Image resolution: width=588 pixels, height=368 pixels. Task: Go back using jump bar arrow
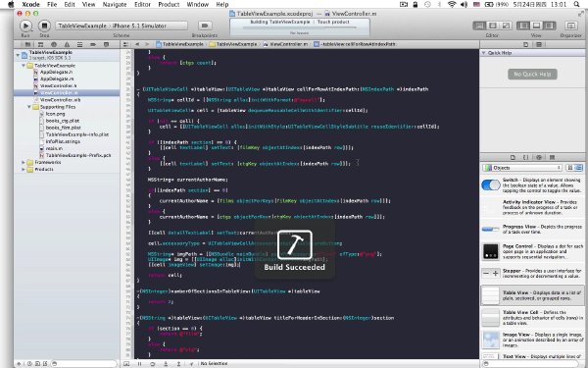(137, 44)
